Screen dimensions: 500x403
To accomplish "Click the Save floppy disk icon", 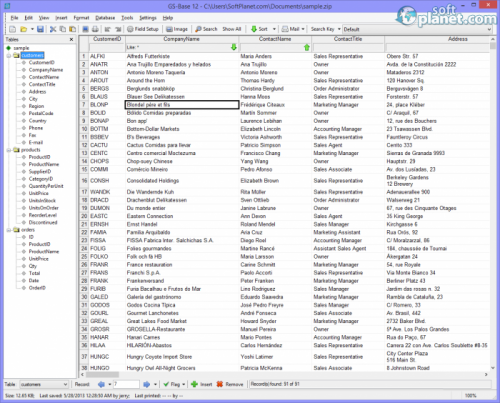I will tap(40, 29).
